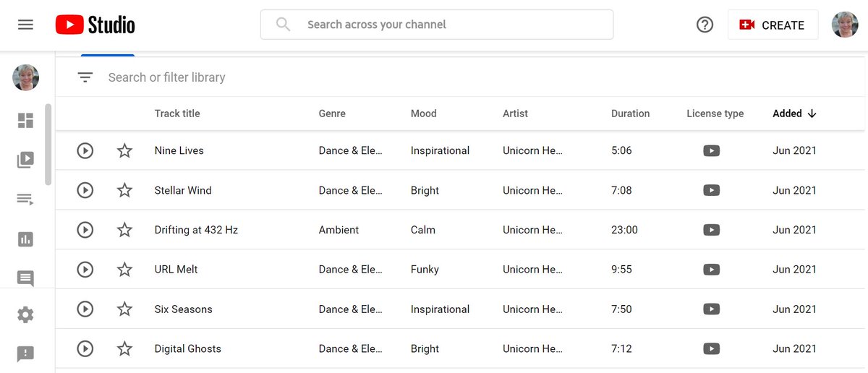868x373 pixels.
Task: Play the Nine Lives track
Action: point(85,150)
